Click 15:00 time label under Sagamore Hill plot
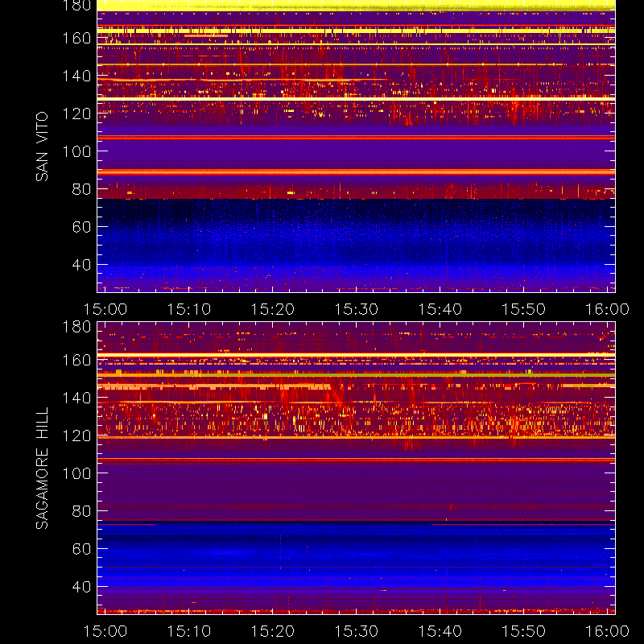 pos(105,631)
